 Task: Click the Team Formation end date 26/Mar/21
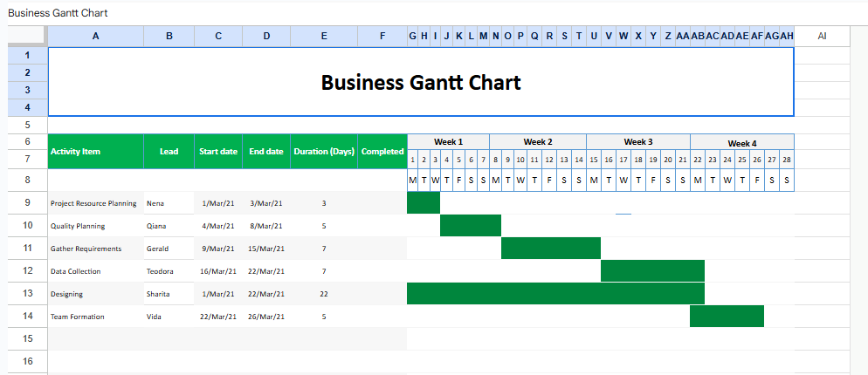pos(266,317)
